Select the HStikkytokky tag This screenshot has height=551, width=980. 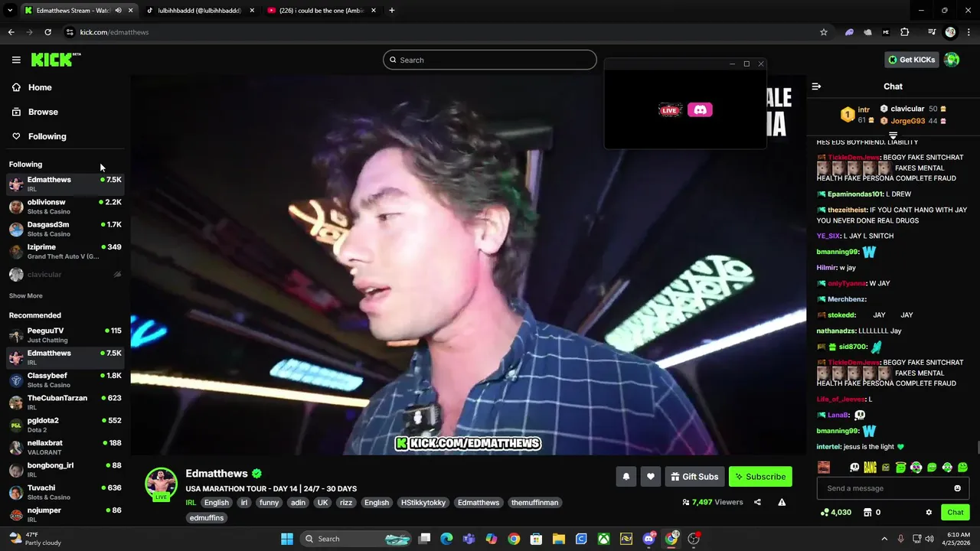pyautogui.click(x=423, y=503)
